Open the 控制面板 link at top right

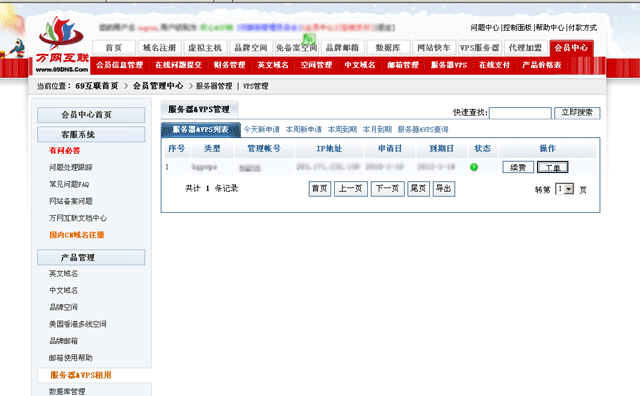click(518, 27)
